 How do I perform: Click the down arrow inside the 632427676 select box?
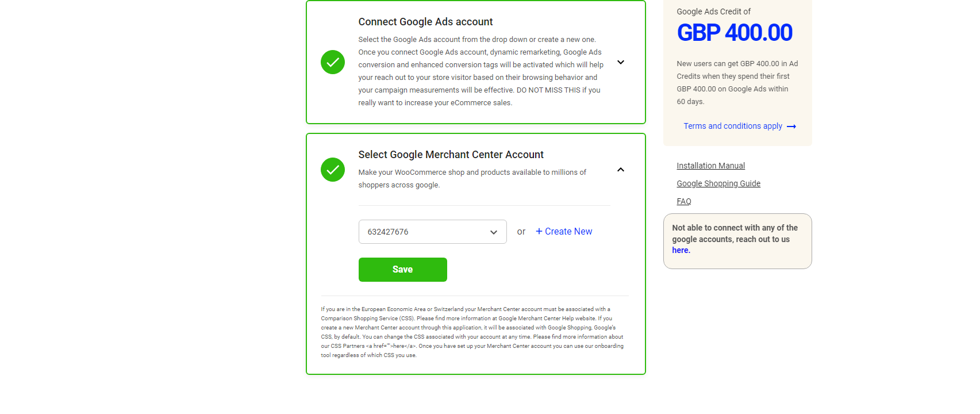click(494, 232)
